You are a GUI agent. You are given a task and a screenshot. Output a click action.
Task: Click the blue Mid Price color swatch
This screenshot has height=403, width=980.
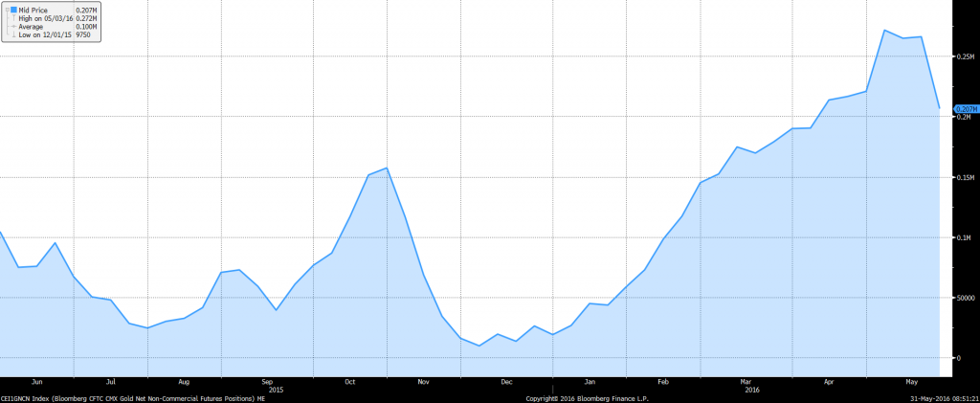coord(13,11)
